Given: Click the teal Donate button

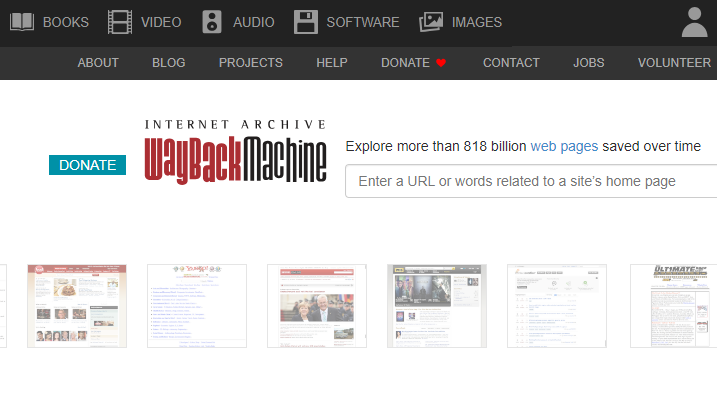Looking at the screenshot, I should pyautogui.click(x=87, y=165).
